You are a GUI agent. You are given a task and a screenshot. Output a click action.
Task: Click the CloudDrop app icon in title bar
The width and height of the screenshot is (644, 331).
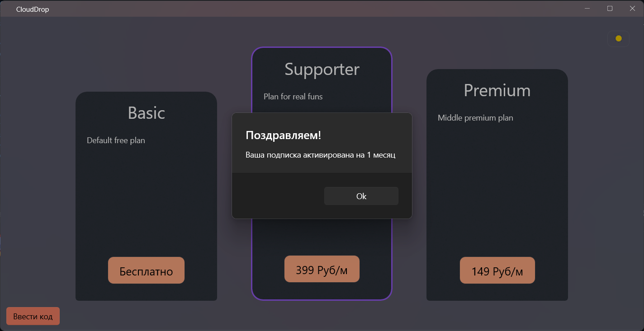point(8,9)
